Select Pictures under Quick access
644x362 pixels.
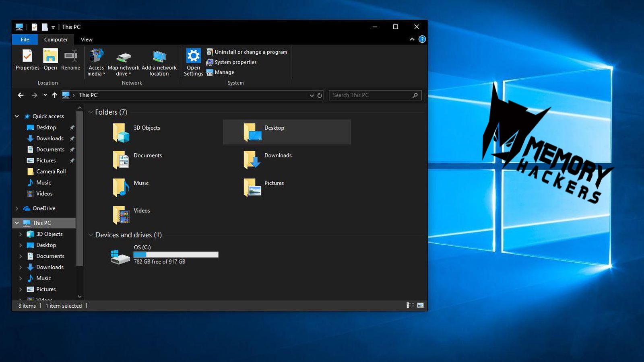(x=46, y=160)
